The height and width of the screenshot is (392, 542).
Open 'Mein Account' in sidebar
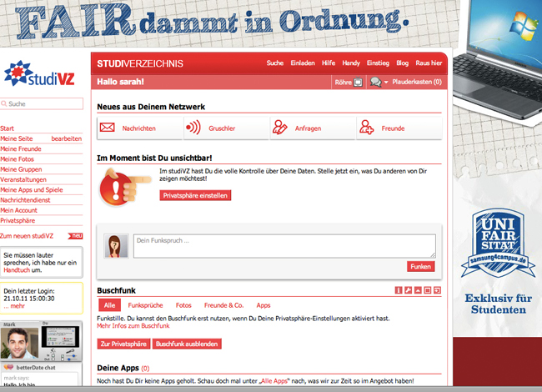(18, 210)
